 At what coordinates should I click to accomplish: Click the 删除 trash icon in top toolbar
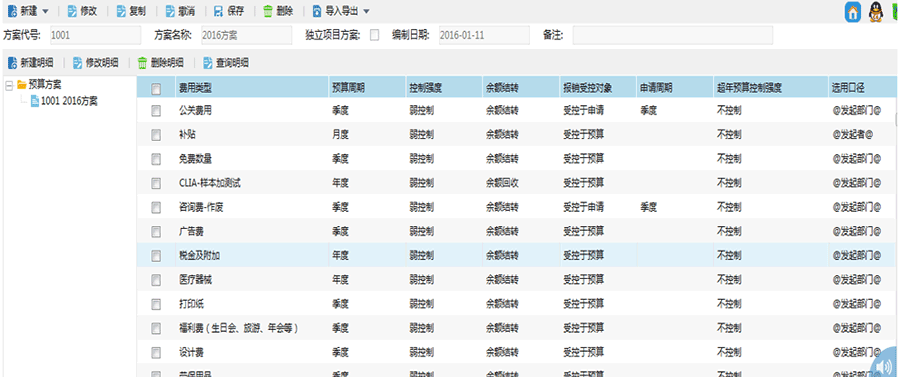point(268,11)
